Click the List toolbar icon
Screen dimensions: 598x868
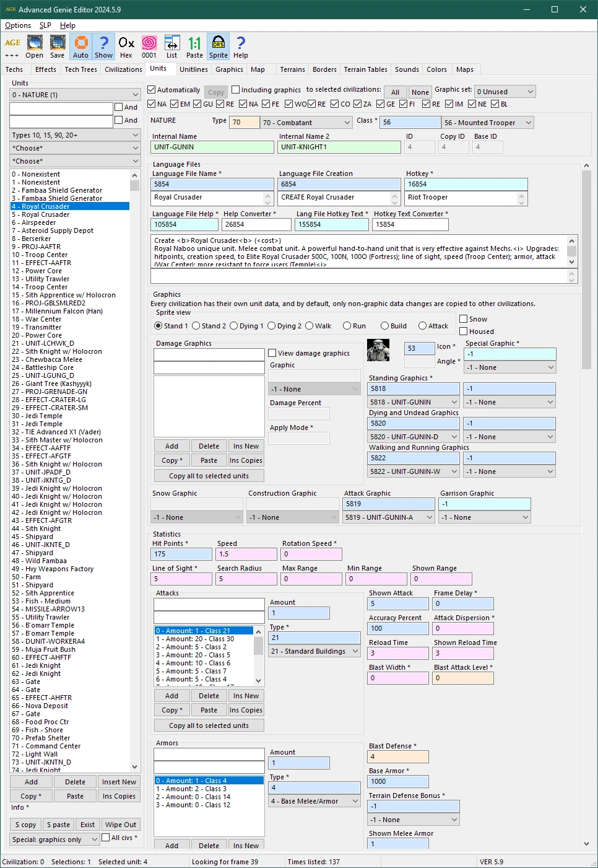point(172,47)
